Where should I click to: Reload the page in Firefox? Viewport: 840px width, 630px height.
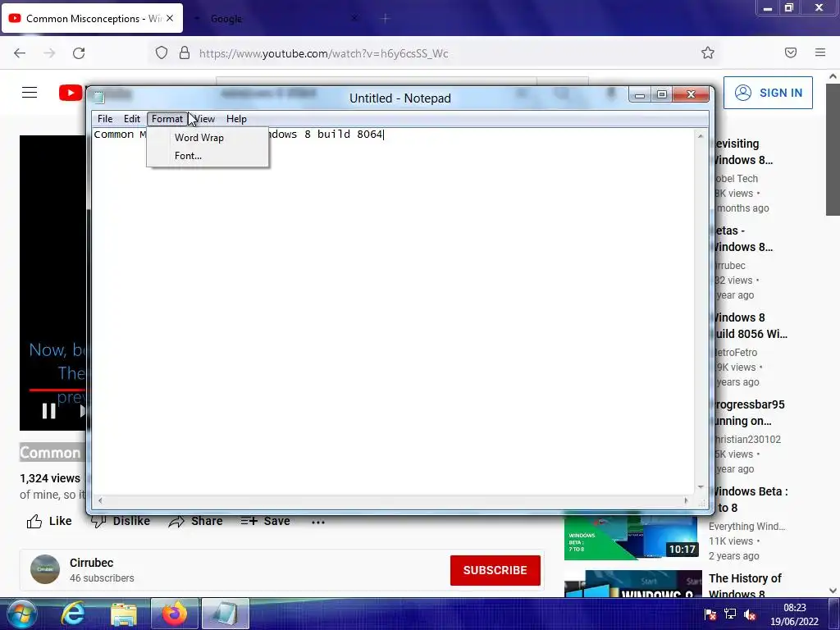pyautogui.click(x=79, y=53)
